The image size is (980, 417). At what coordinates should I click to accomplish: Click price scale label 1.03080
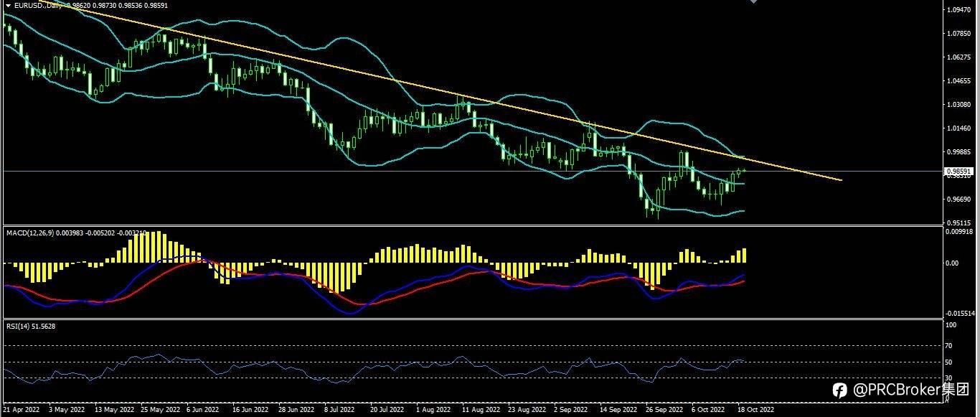(959, 105)
